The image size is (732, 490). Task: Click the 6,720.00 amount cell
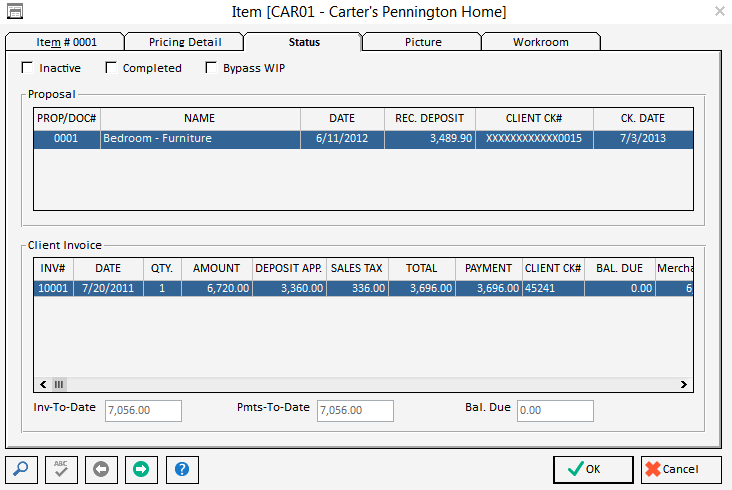(x=217, y=288)
